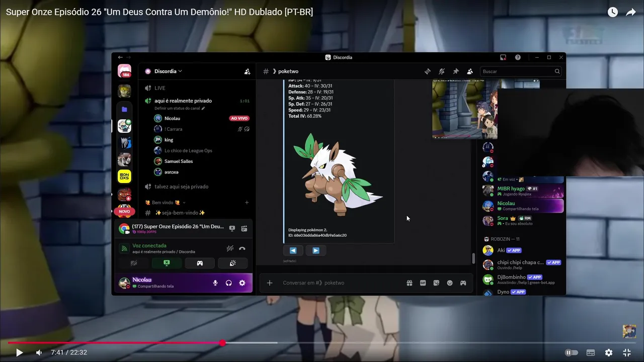The image size is (644, 362).
Task: Start an activity game controller button
Action: (x=200, y=263)
